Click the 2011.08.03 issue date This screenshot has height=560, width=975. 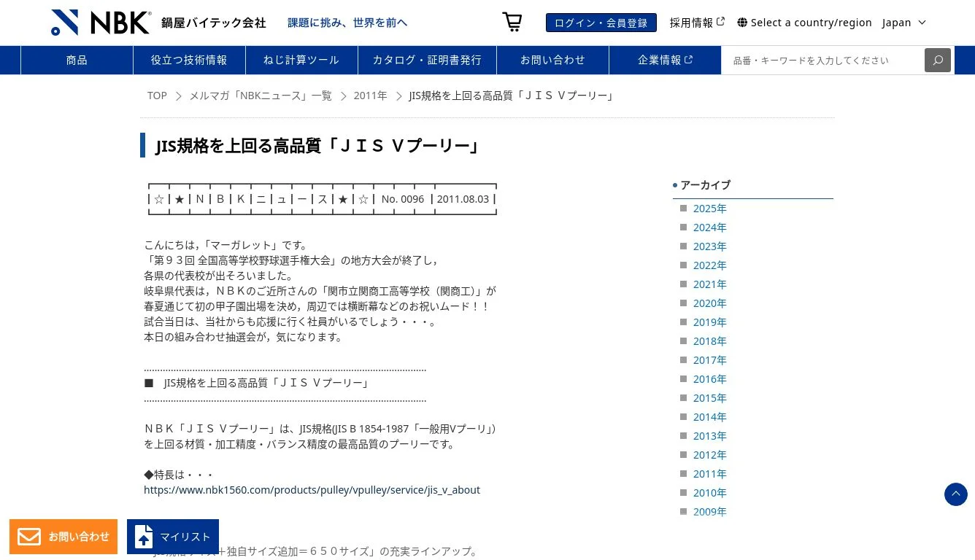463,199
